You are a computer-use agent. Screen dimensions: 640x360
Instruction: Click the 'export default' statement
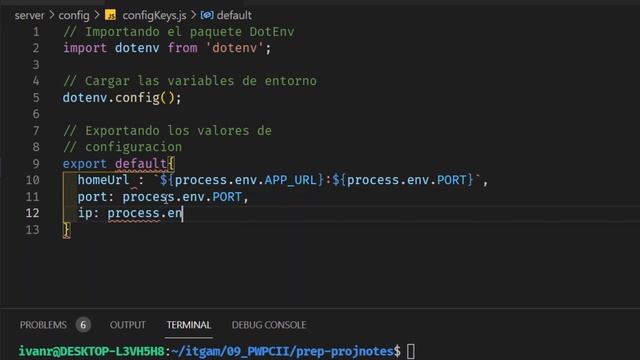115,164
